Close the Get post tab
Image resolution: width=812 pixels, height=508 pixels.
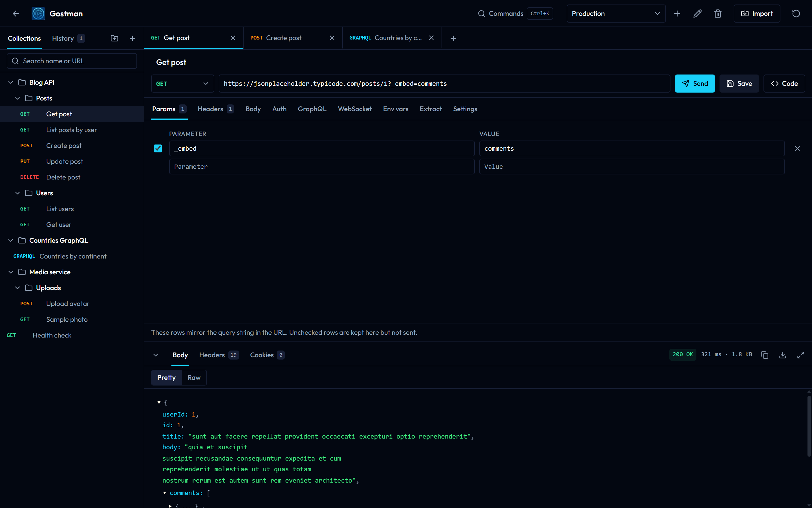click(233, 38)
